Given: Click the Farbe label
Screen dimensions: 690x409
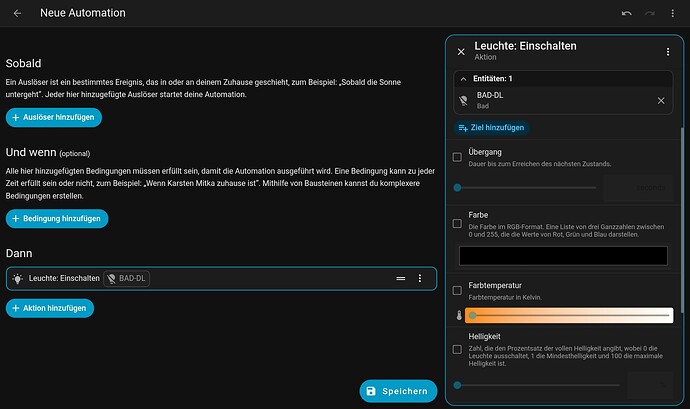Looking at the screenshot, I should (x=478, y=215).
